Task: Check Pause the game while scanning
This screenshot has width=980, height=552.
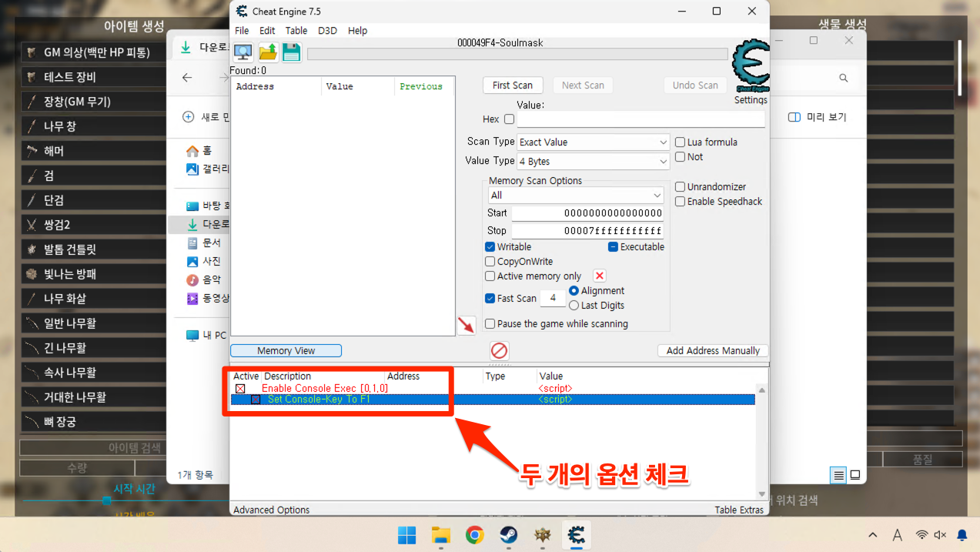Action: (x=490, y=323)
